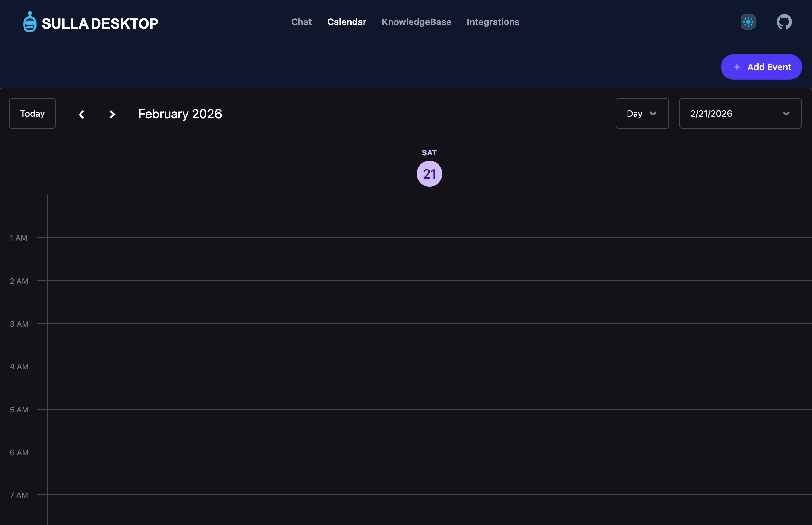Expand the Day view dropdown

pyautogui.click(x=642, y=114)
